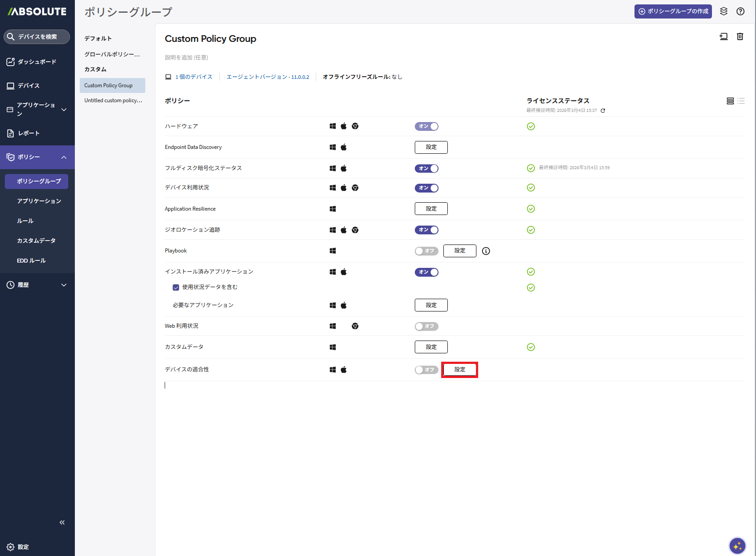Enable the Web 利用状況 toggle
This screenshot has width=756, height=556.
point(426,326)
